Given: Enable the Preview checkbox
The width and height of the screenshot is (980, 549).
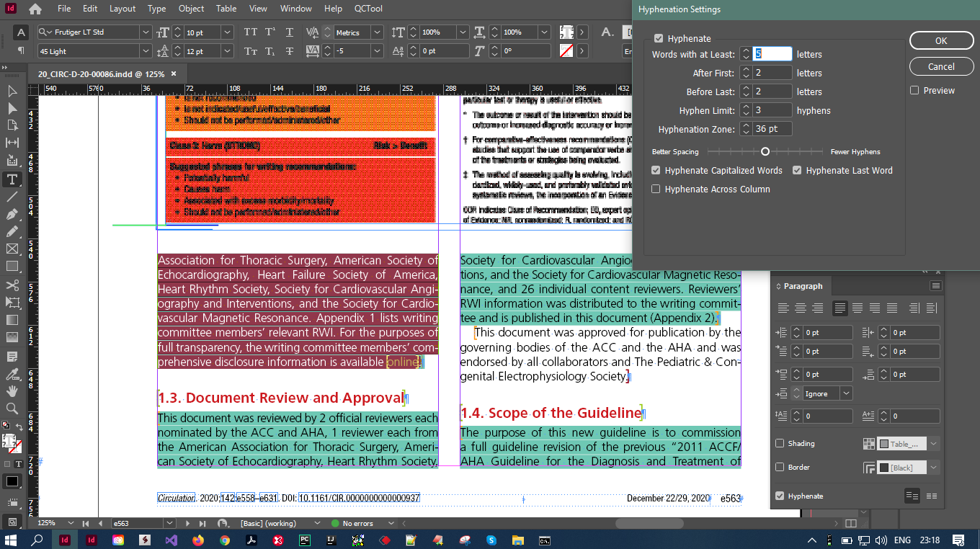Looking at the screenshot, I should [x=914, y=91].
